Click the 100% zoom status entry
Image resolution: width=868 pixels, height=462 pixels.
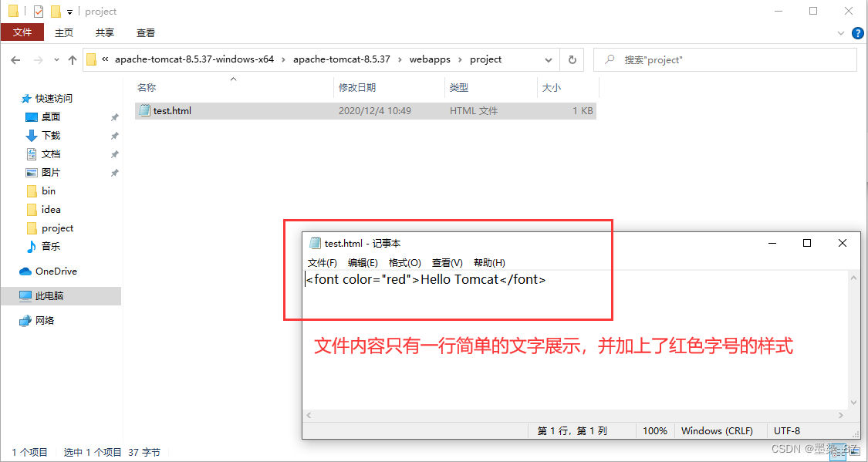pos(655,431)
